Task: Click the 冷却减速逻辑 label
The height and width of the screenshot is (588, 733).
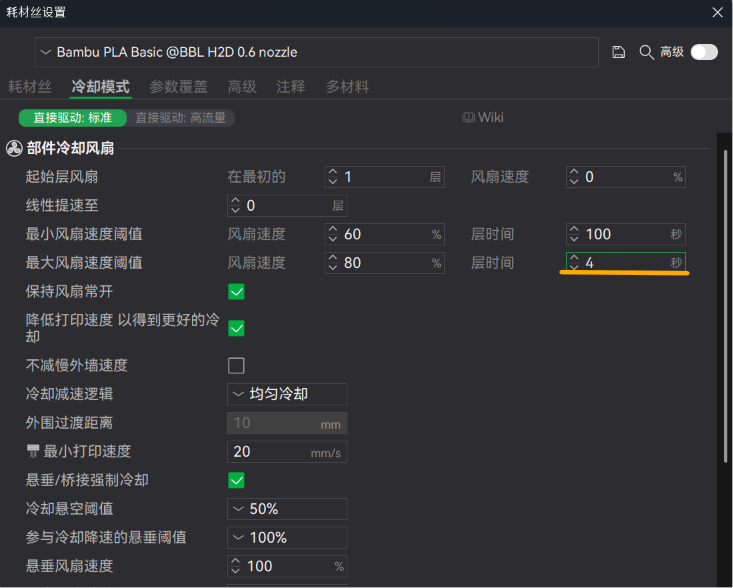Action: [x=69, y=394]
